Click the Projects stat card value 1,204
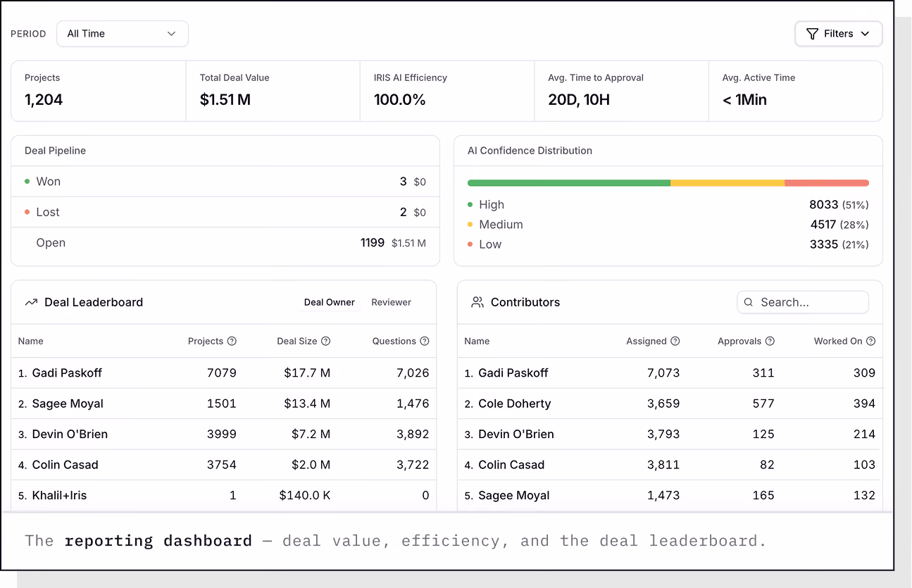The image size is (912, 588). coord(44,100)
